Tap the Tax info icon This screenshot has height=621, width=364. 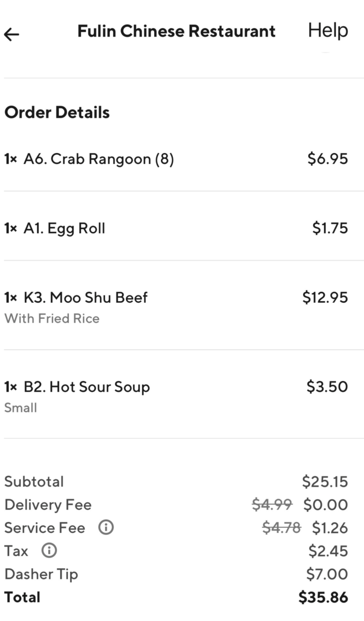49,551
